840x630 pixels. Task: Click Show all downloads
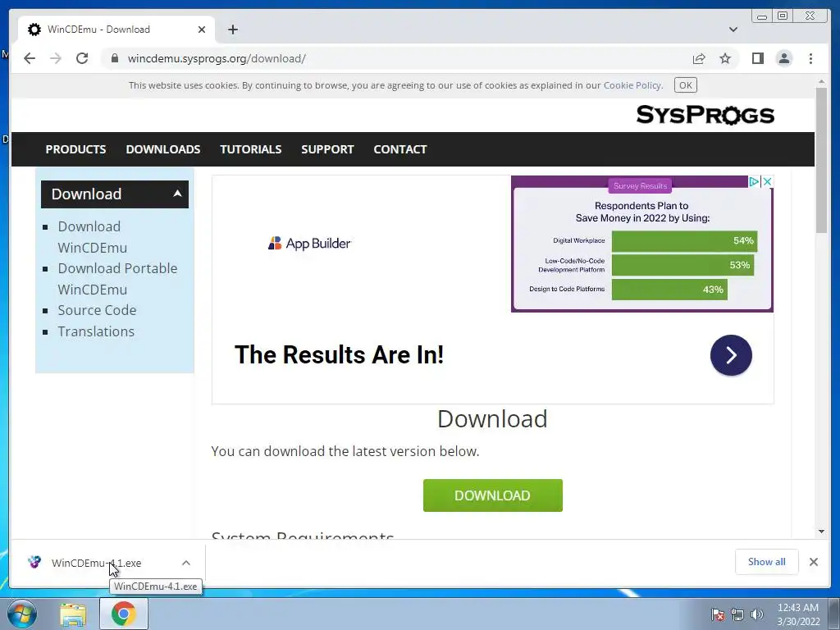[767, 562]
